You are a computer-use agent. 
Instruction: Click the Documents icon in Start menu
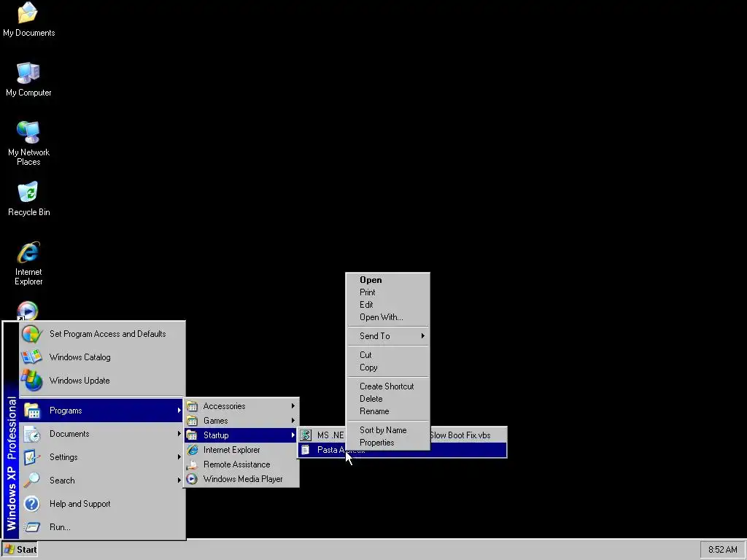click(x=32, y=434)
